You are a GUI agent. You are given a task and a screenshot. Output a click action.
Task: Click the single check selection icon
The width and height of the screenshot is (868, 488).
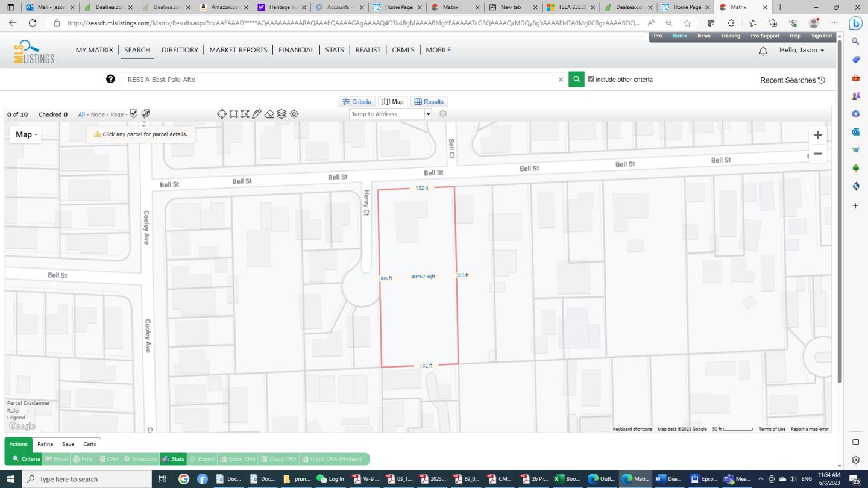click(x=134, y=114)
